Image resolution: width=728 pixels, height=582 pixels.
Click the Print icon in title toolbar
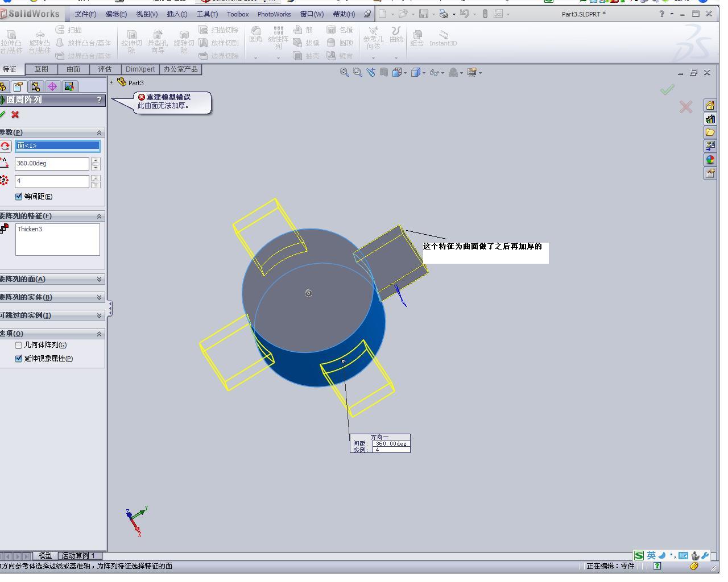point(444,14)
